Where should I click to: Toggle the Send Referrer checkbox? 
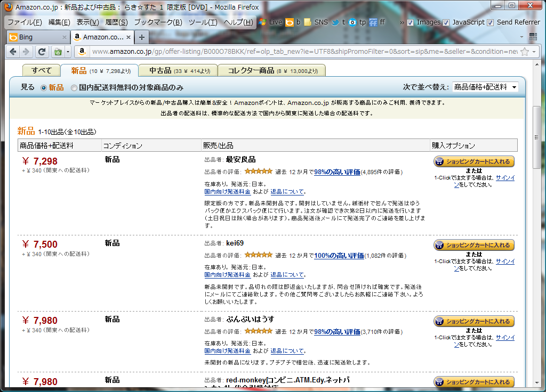(x=491, y=22)
